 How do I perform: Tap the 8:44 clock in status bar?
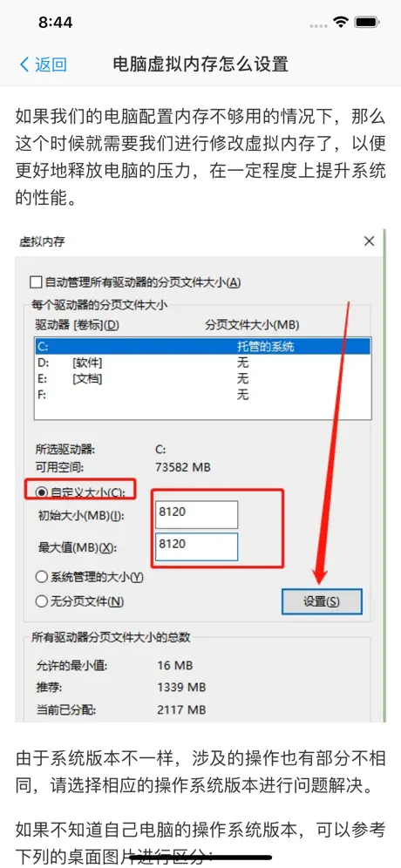[x=56, y=22]
